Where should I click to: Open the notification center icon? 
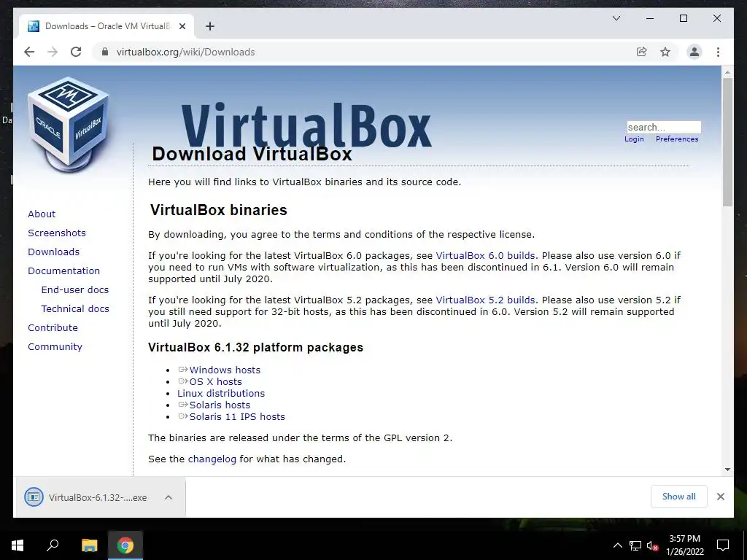click(723, 545)
